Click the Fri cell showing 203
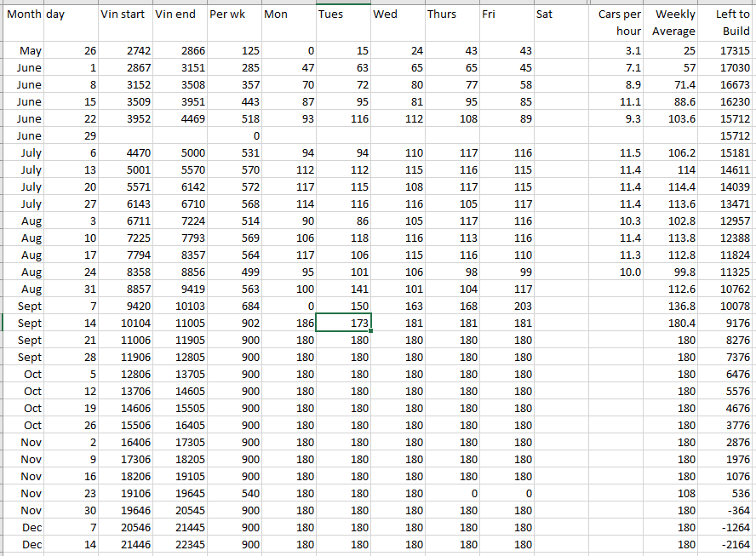The height and width of the screenshot is (556, 756). 507,306
